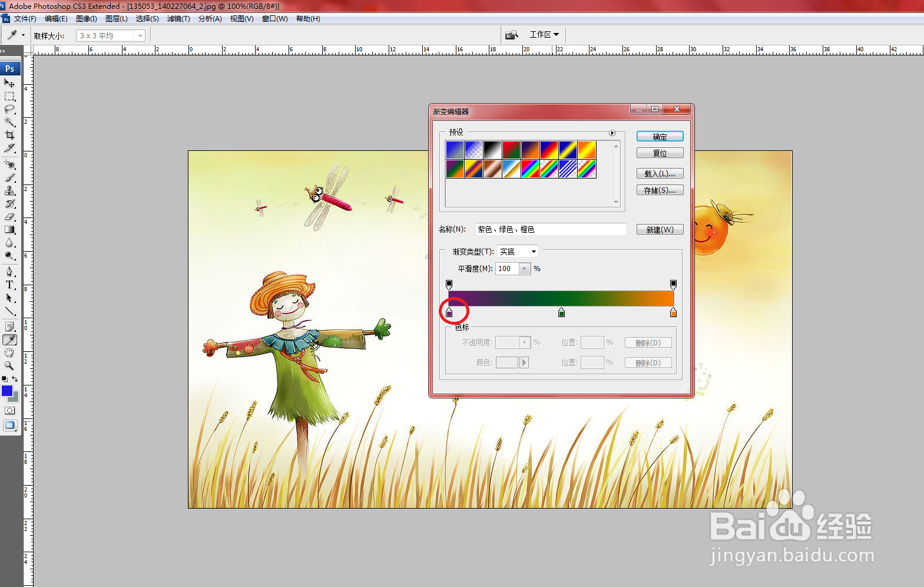The width and height of the screenshot is (924, 587).
Task: Choose the black to white gradient preset
Action: [492, 150]
